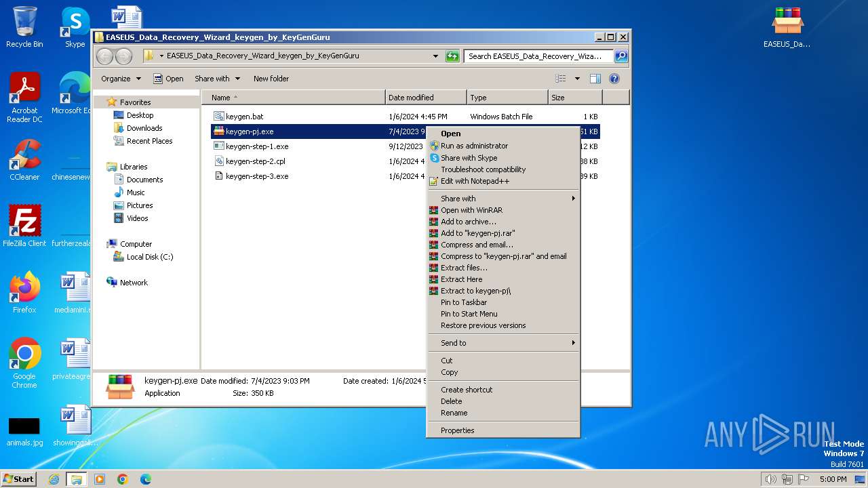The height and width of the screenshot is (488, 868).
Task: Select the animals.jpg desktop file
Action: 24,432
